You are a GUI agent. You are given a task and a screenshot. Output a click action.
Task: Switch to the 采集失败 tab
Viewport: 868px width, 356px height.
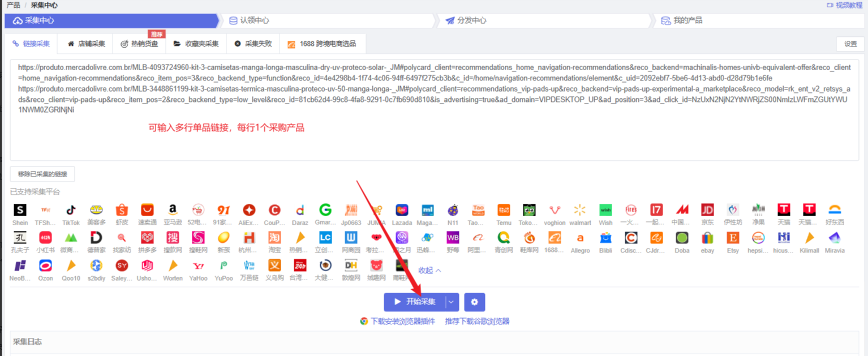point(253,44)
